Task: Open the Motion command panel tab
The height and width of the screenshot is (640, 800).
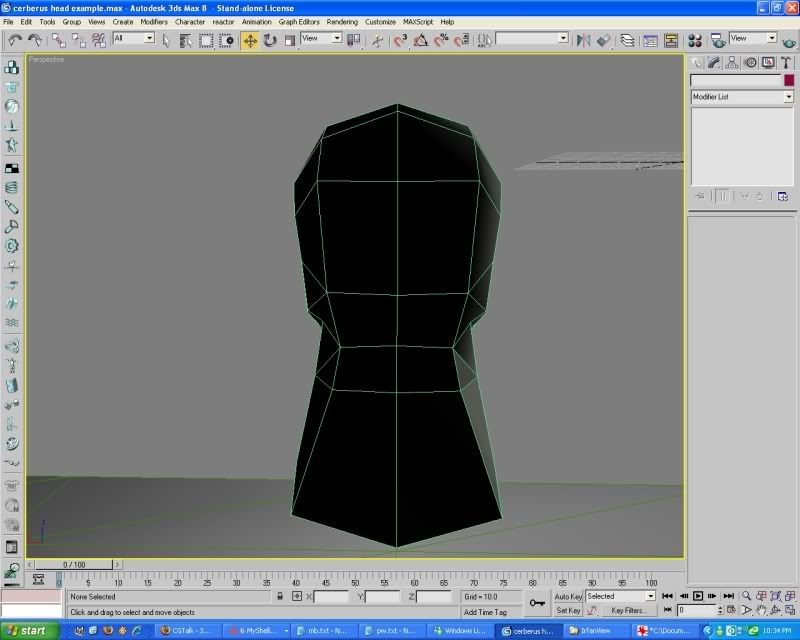Action: (x=751, y=62)
